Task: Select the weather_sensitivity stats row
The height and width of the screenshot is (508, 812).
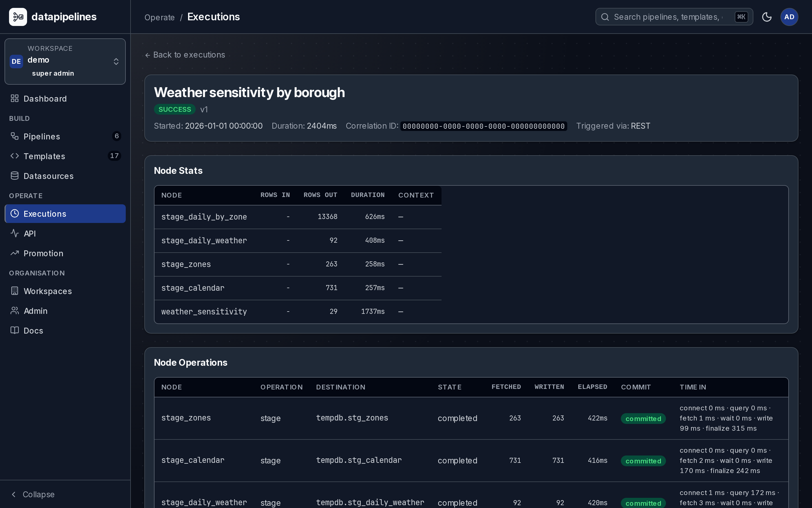Action: 298,312
